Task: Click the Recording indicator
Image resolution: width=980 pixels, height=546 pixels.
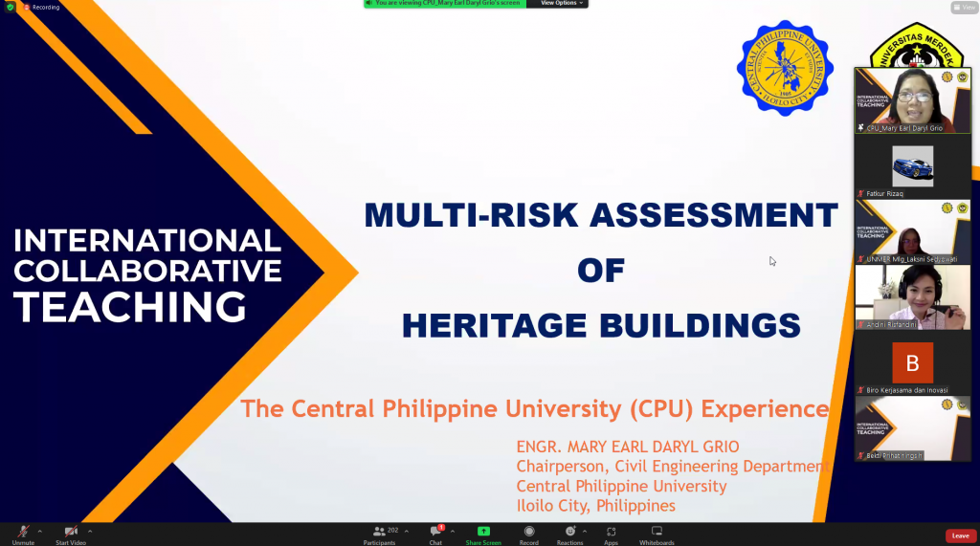Action: click(x=41, y=8)
